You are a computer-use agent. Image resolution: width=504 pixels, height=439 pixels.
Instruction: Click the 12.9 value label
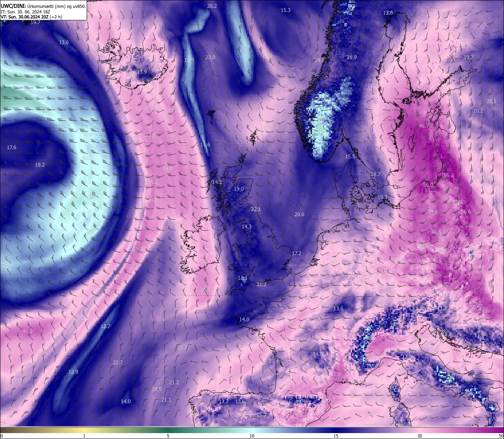pyautogui.click(x=73, y=372)
